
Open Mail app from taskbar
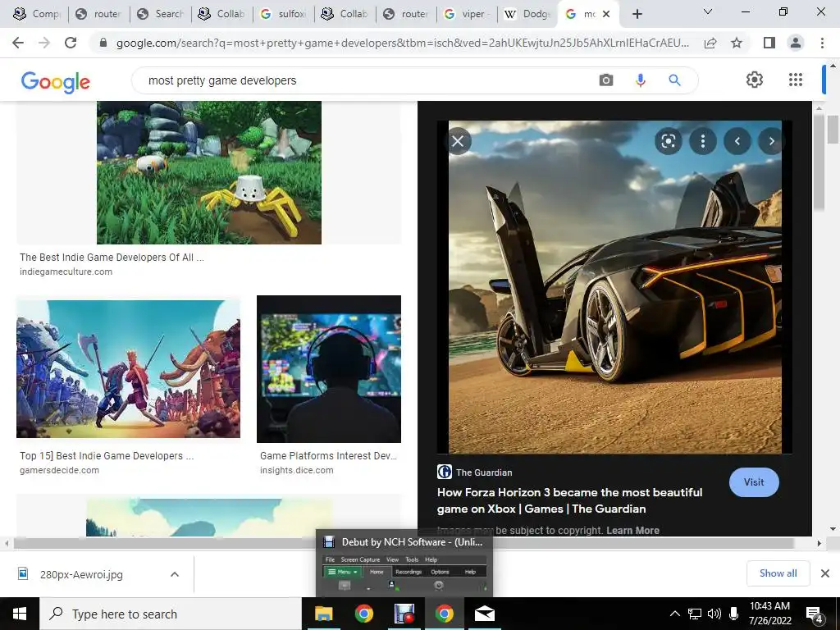tap(484, 614)
